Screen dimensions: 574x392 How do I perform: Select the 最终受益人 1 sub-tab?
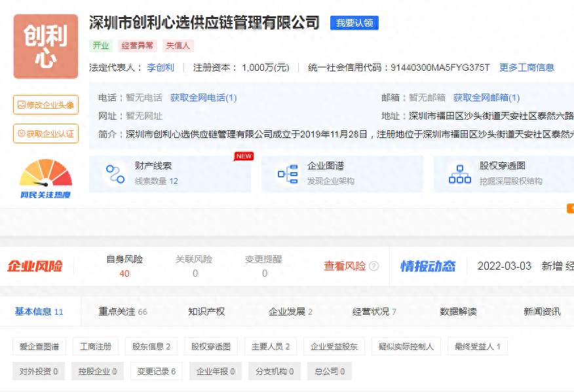point(478,346)
